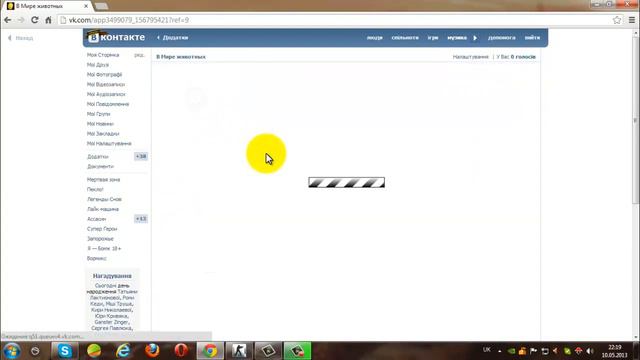Click 'вийти' to log out
Image resolution: width=640 pixels, height=360 pixels.
coord(532,38)
